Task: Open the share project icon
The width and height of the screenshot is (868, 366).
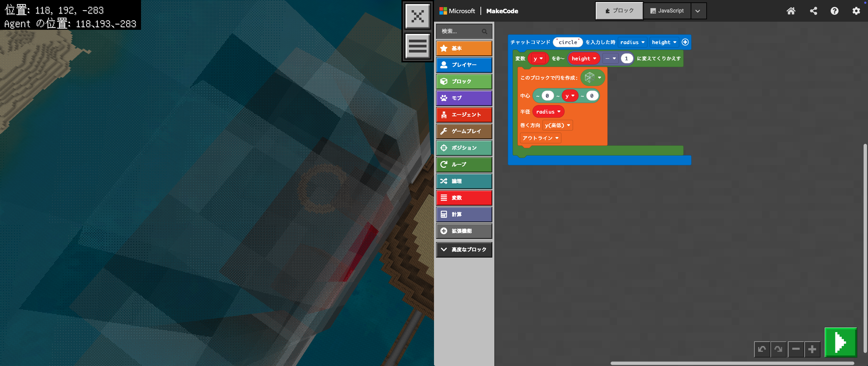Action: (x=813, y=11)
